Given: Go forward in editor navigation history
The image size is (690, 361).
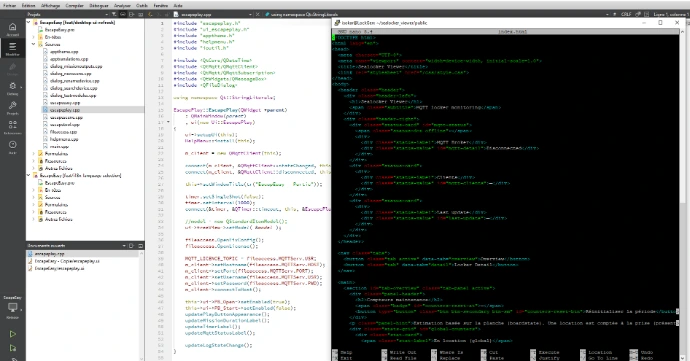Looking at the screenshot, I should pos(158,14).
